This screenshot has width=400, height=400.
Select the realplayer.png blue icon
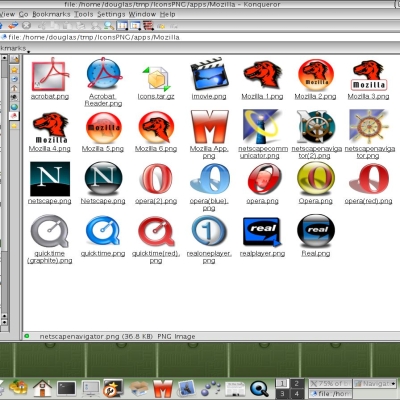pos(262,231)
